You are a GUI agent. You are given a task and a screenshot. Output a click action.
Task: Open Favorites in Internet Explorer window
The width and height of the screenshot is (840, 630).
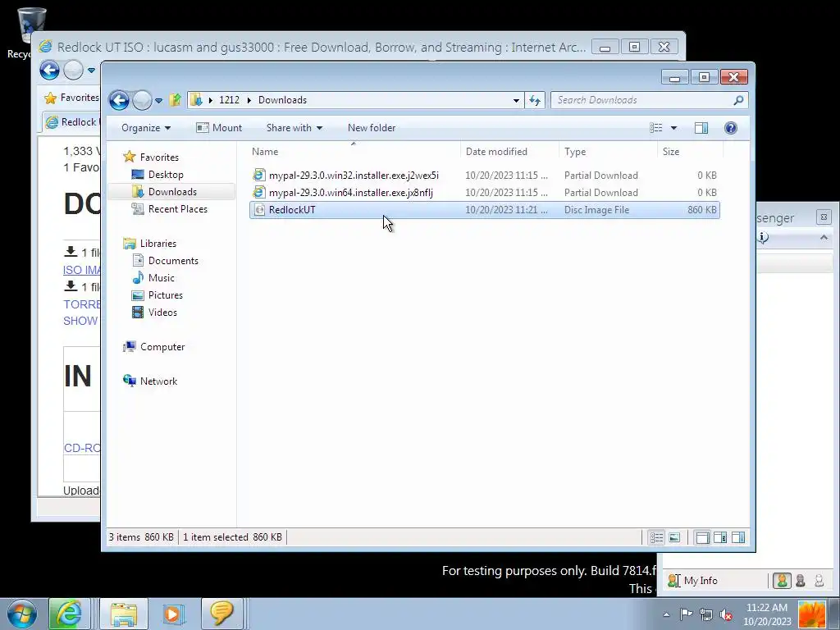(x=72, y=98)
